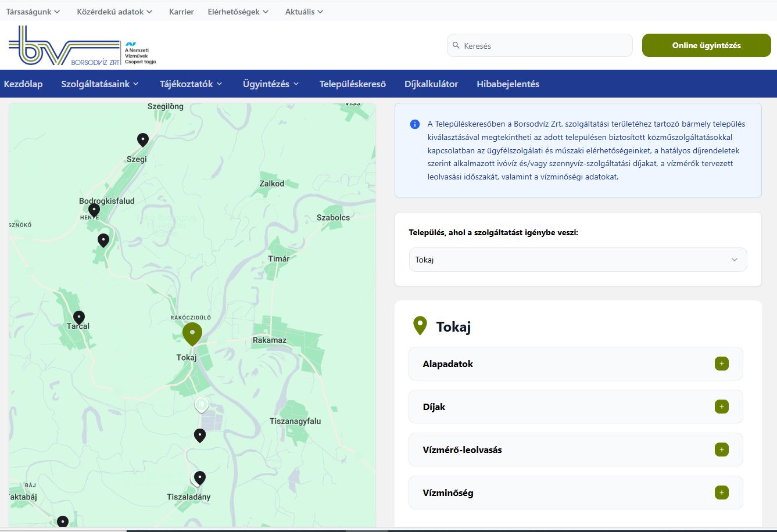Viewport: 777px width, 532px height.
Task: Open the Szolgáltatásaink dropdown menu
Action: [100, 84]
